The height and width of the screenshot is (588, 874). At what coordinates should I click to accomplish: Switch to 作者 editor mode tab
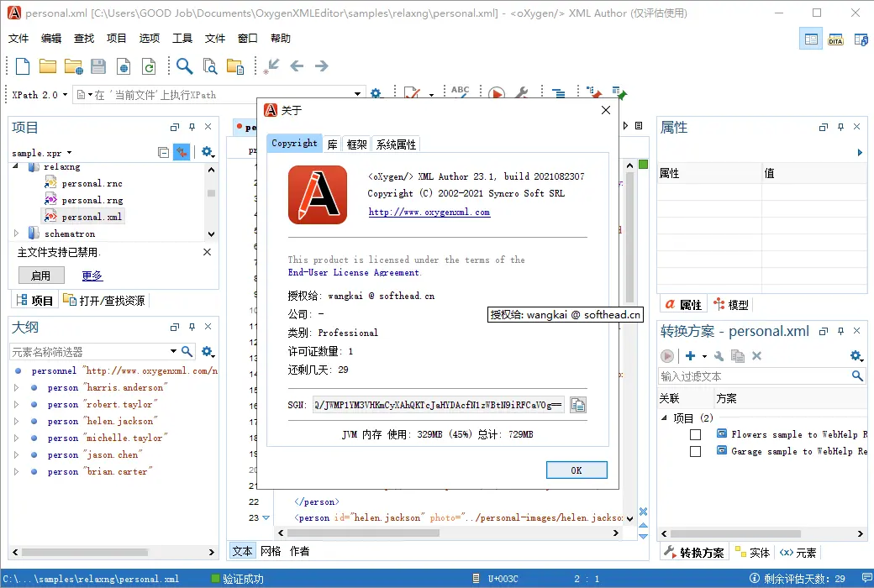[299, 551]
